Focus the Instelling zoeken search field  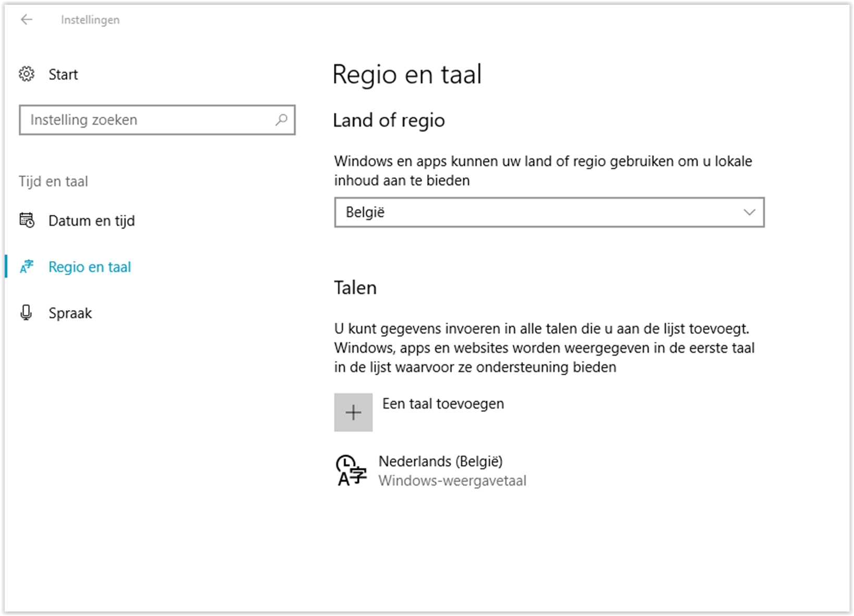click(148, 120)
